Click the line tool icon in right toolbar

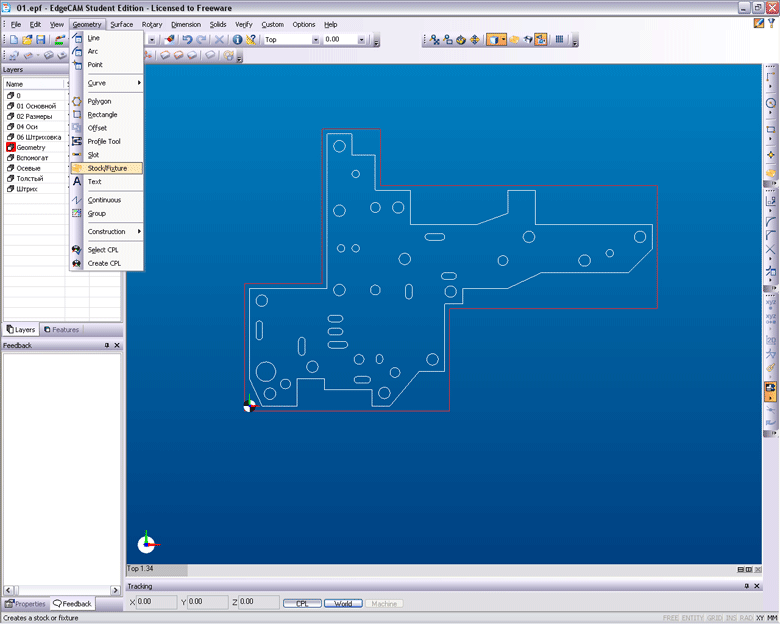[771, 77]
